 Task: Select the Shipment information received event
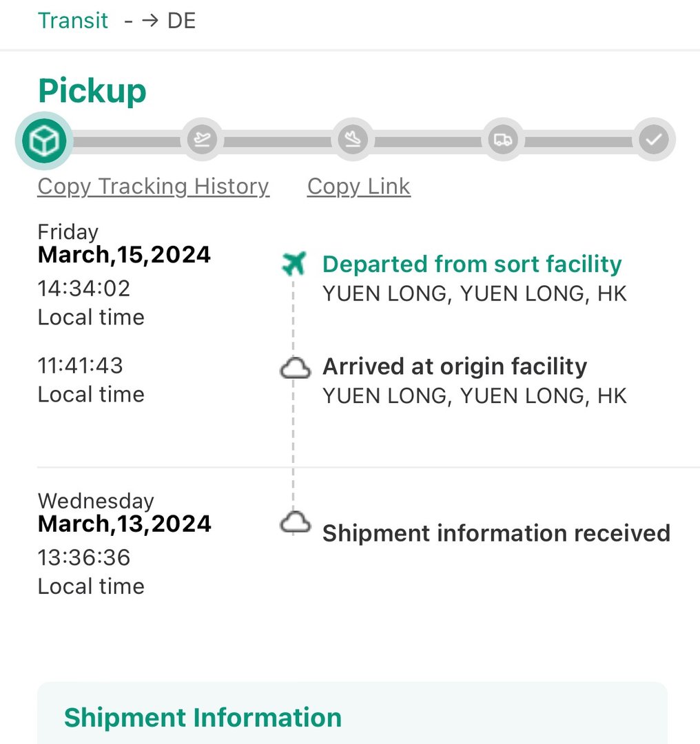tap(496, 533)
